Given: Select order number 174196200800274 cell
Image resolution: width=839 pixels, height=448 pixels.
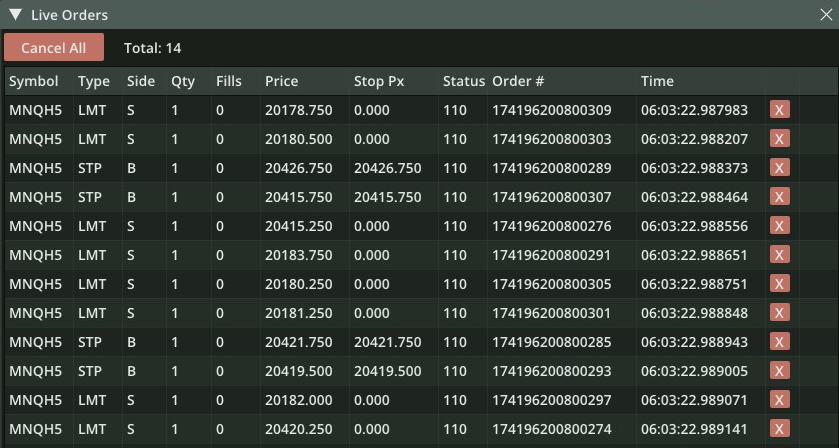Looking at the screenshot, I should coord(552,428).
